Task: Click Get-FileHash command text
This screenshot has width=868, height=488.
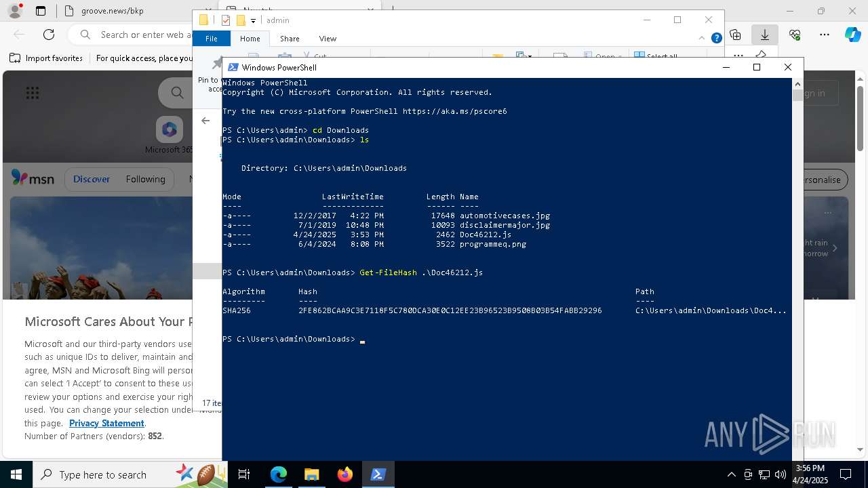Action: click(388, 272)
